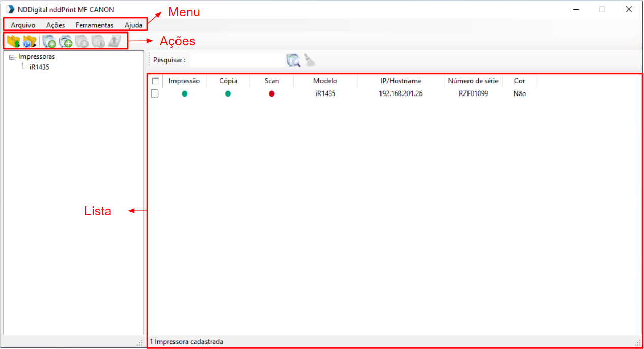Collapse the Impressoras tree node

pos(12,57)
